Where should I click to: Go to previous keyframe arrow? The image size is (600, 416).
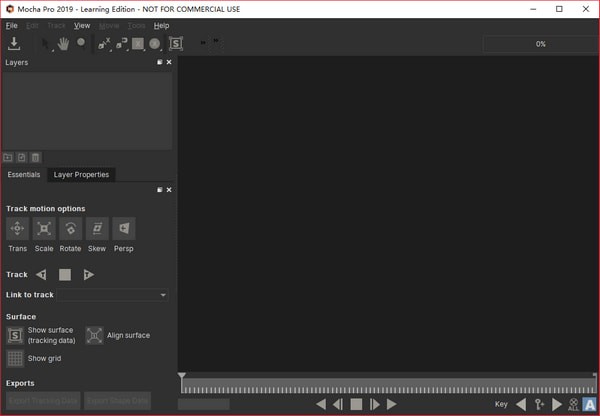(x=521, y=404)
